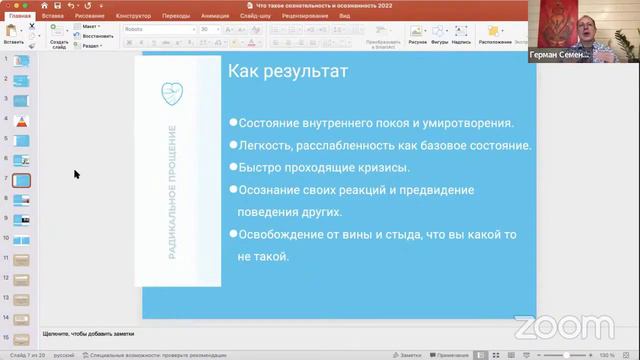Select slide 4 thumbnail with the pyramid
The image size is (640, 360).
[21, 121]
